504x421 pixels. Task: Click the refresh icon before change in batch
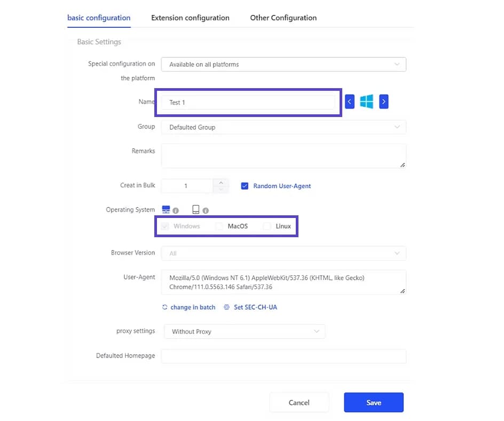(x=165, y=307)
